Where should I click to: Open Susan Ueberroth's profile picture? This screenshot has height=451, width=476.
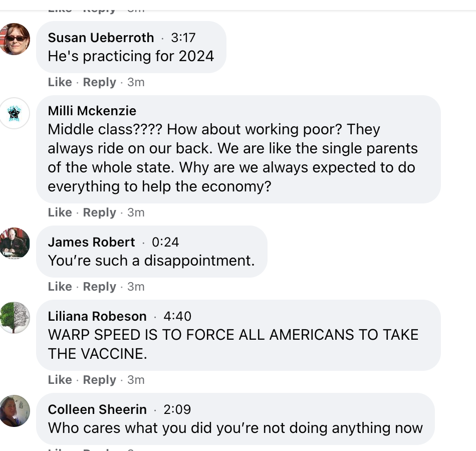tap(15, 39)
